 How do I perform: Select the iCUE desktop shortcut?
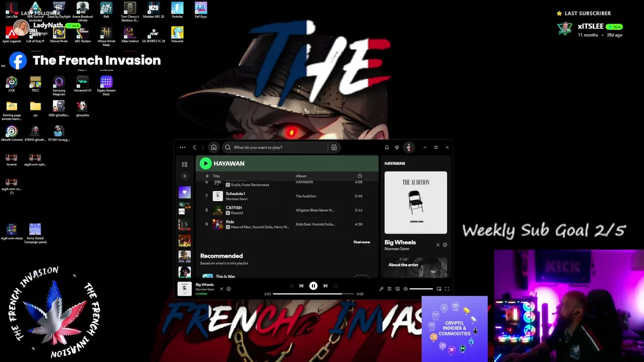tap(12, 84)
